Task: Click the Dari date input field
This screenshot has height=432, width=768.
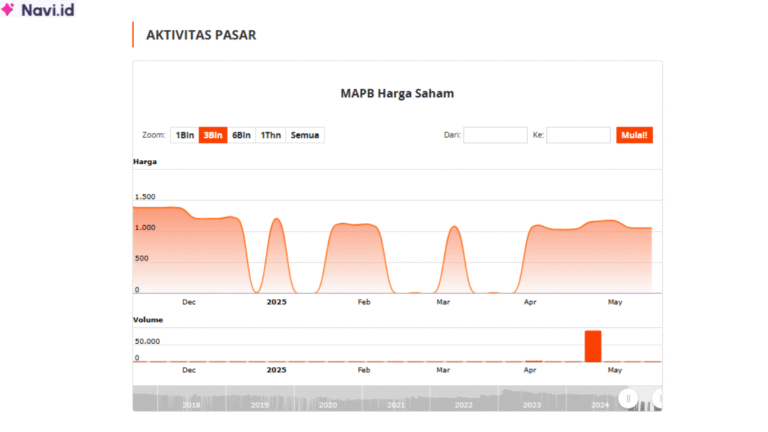Action: [x=495, y=135]
